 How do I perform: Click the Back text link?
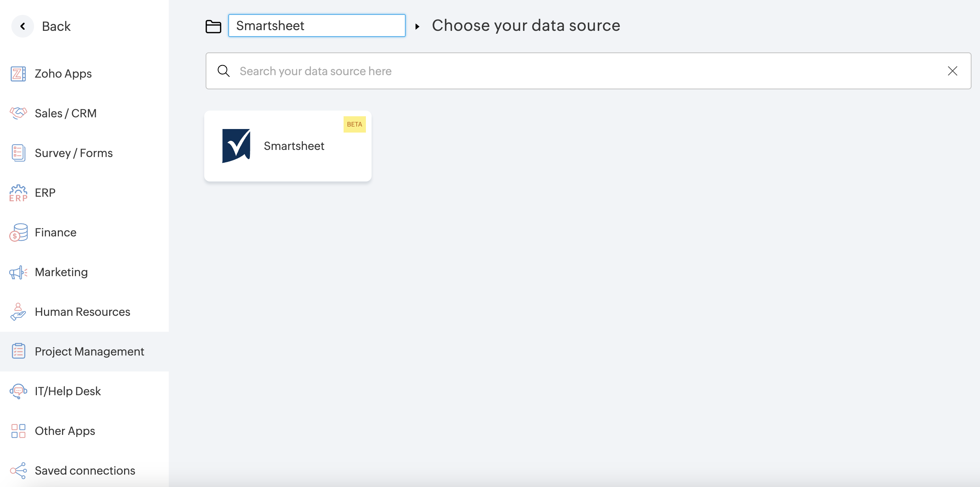tap(56, 26)
